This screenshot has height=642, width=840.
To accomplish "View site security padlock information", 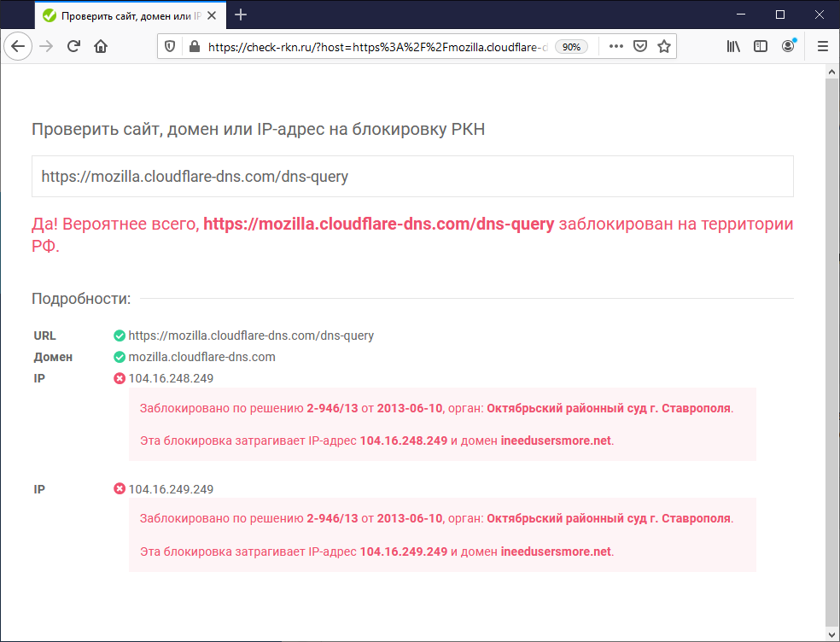I will pyautogui.click(x=193, y=47).
